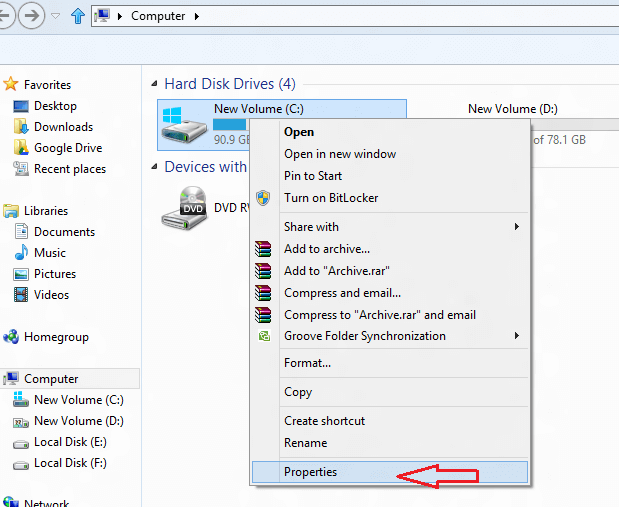Select Pin to Start menu entry
Image resolution: width=619 pixels, height=507 pixels.
[x=313, y=176]
